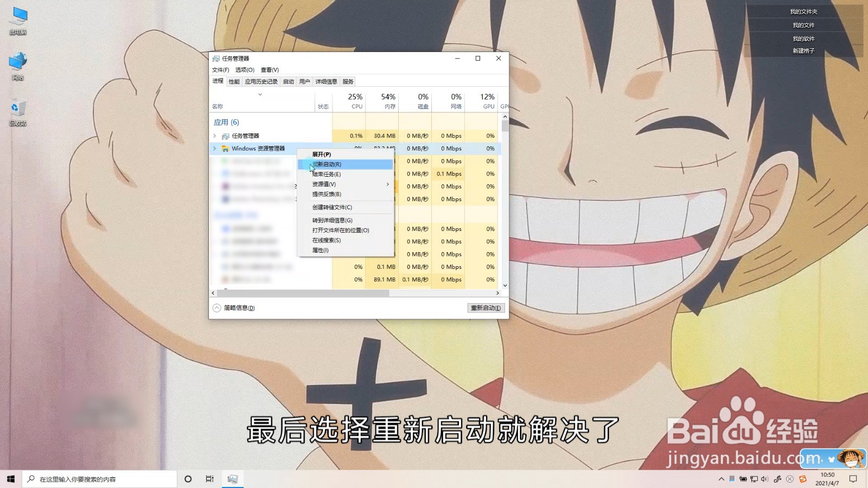Click the 应用 (6) group header
Screen dimensions: 868x488
pos(226,123)
